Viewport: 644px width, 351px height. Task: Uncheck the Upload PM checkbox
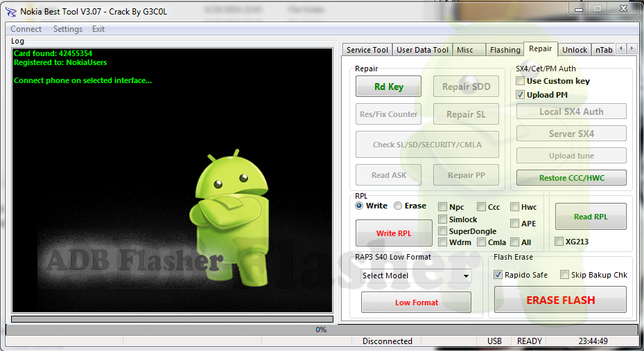tap(521, 95)
